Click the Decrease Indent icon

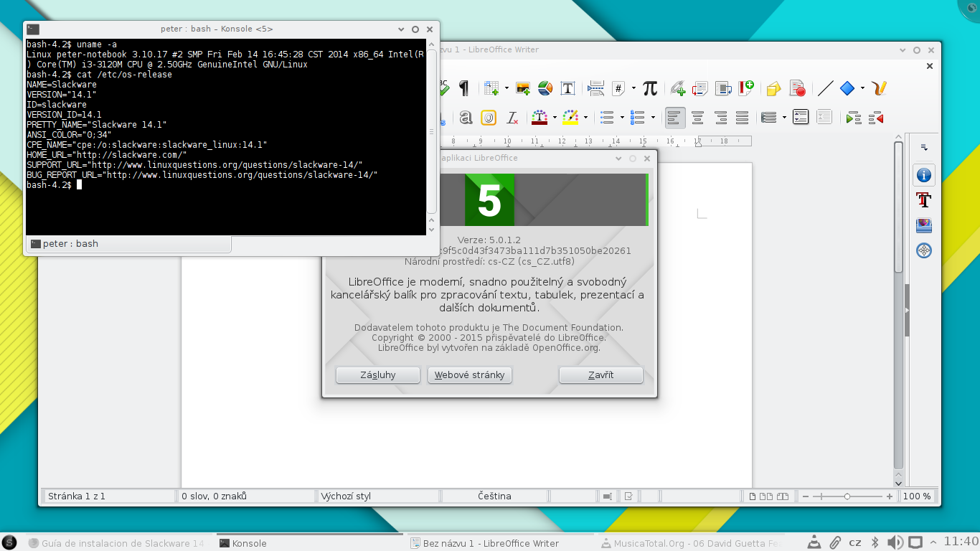(x=875, y=118)
